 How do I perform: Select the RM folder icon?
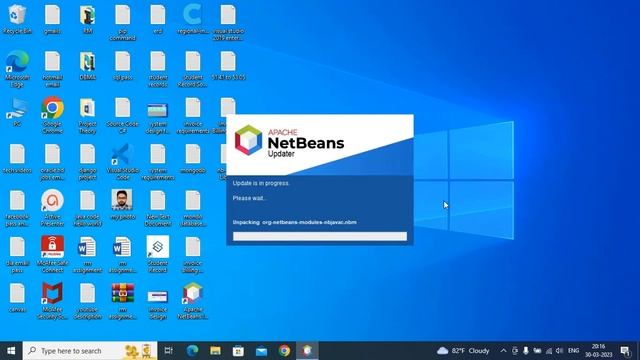(87, 19)
